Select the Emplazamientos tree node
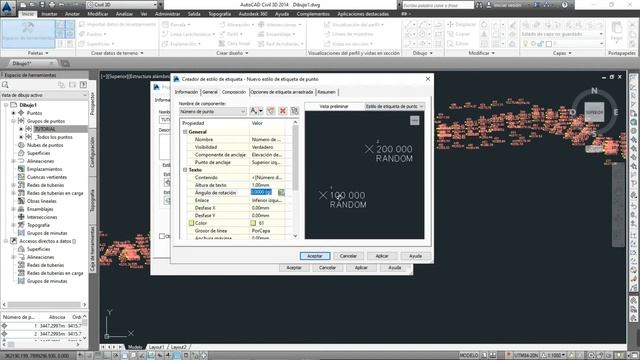This screenshot has height=360, width=640. 44,169
